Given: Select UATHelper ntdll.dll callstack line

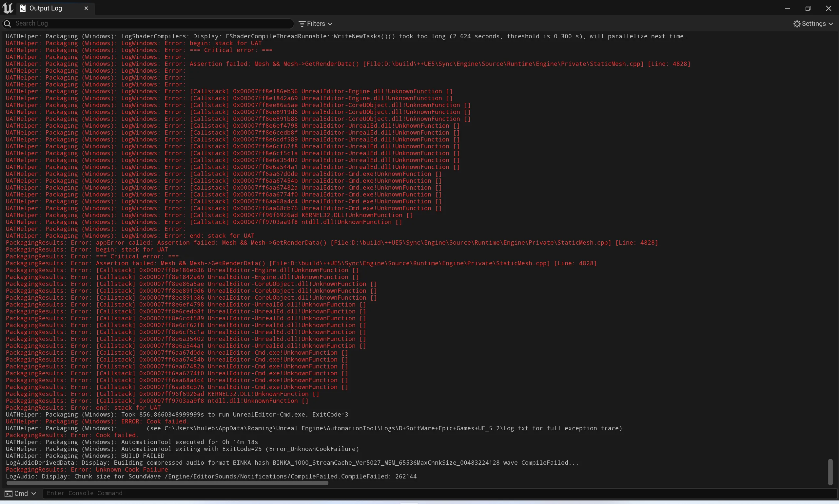Looking at the screenshot, I should coord(204,222).
